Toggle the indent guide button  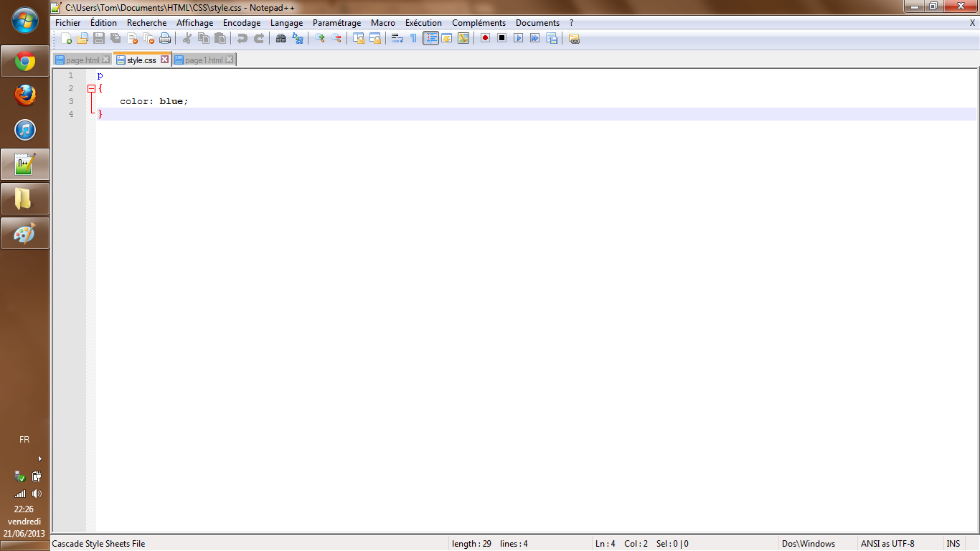(x=430, y=38)
